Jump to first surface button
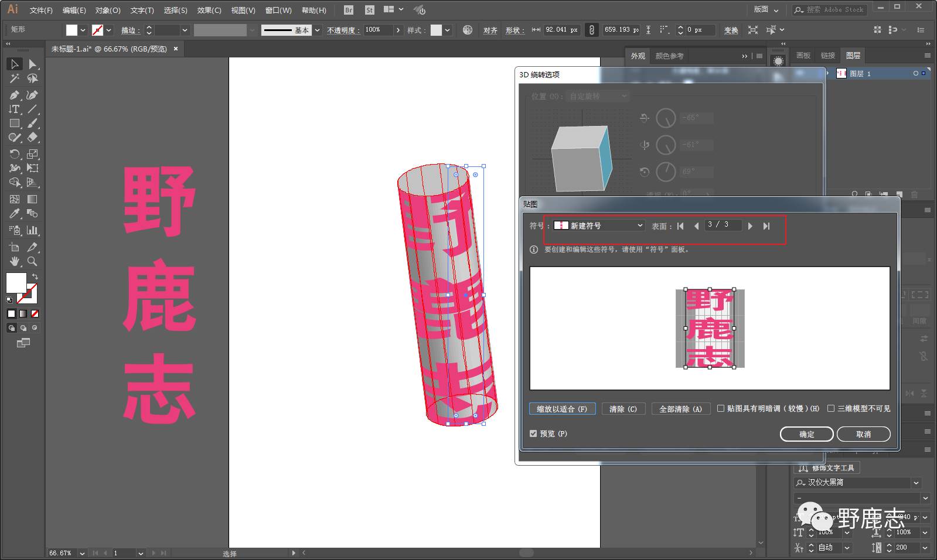The image size is (937, 560). point(680,226)
